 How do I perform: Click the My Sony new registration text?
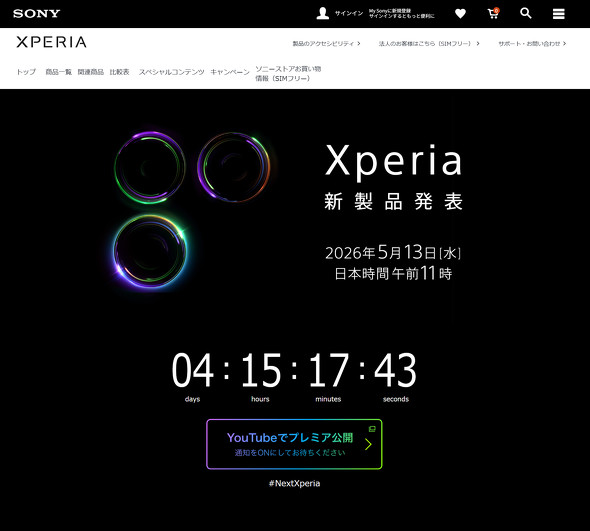401,13
